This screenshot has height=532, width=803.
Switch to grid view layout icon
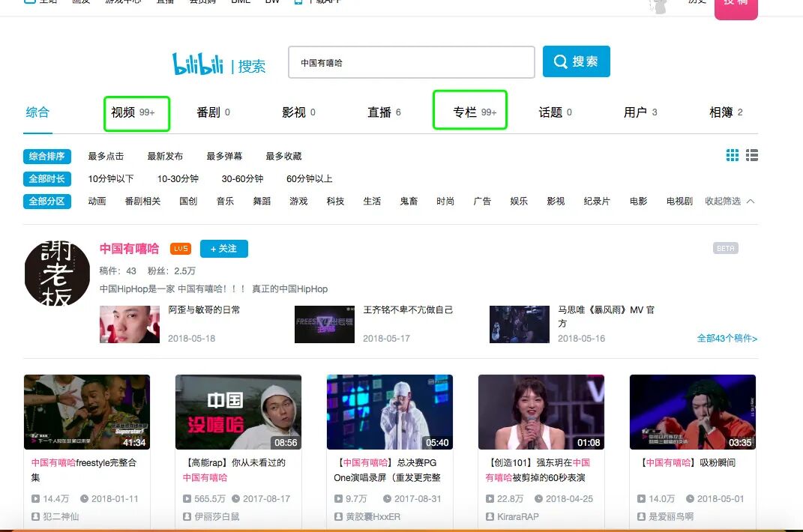pos(733,155)
